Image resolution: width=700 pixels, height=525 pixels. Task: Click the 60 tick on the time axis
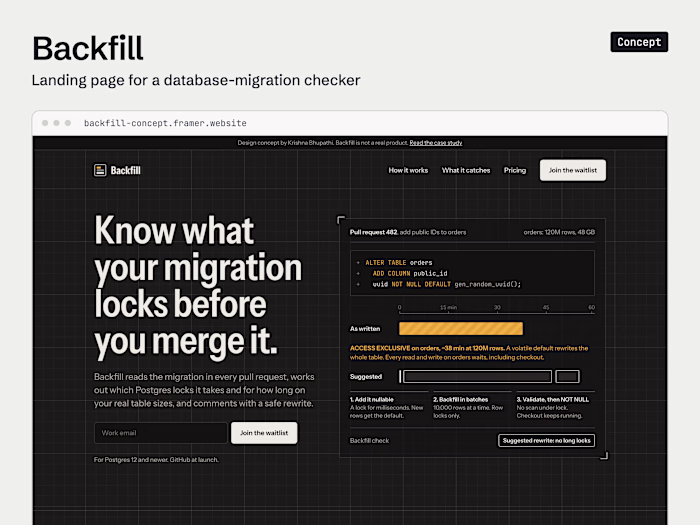[x=592, y=307]
